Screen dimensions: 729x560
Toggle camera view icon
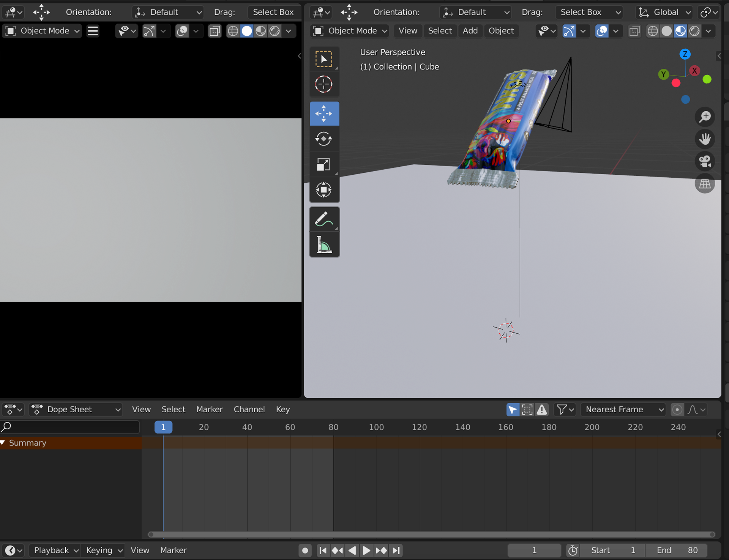tap(705, 161)
